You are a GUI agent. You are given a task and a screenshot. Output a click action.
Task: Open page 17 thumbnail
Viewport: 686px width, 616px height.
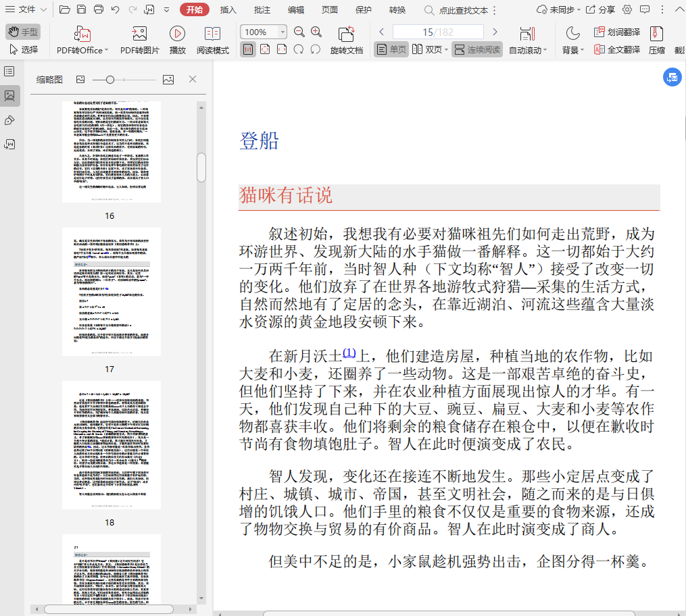point(111,292)
